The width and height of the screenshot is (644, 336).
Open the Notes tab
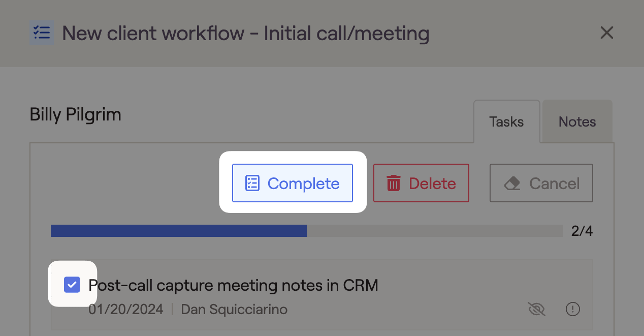pyautogui.click(x=577, y=122)
